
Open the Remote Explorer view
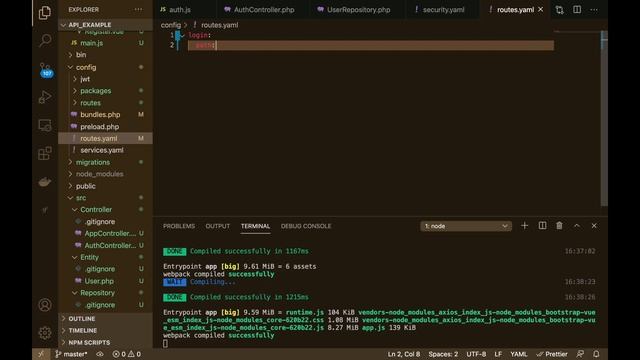click(44, 125)
